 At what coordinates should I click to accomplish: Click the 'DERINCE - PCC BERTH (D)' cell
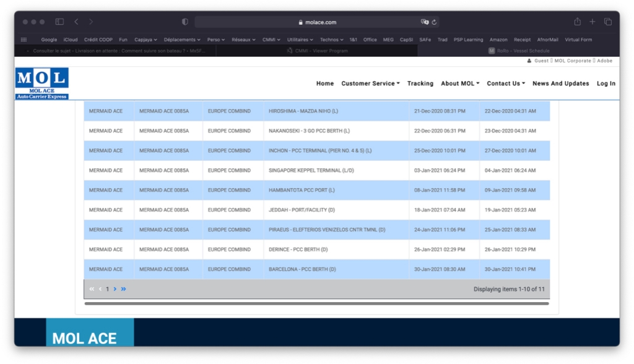coord(336,249)
